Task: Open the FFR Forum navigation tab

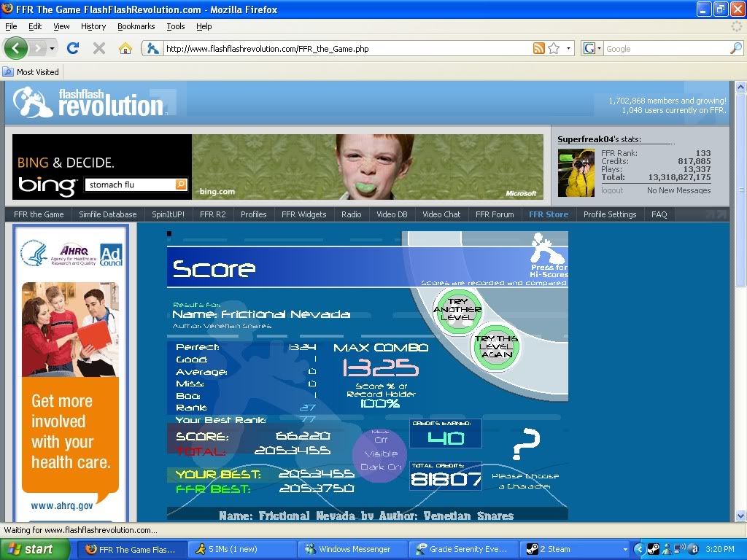Action: pos(494,214)
